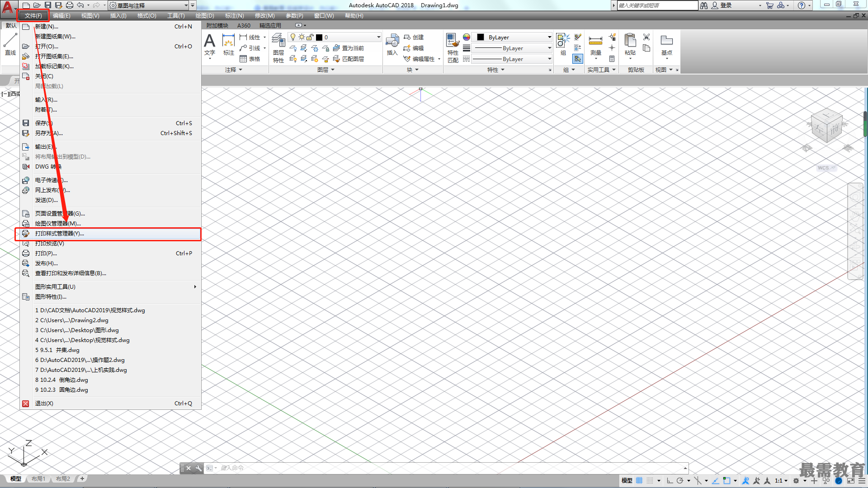Toggle object snap tracking in status bar
The height and width of the screenshot is (488, 868).
pyautogui.click(x=716, y=481)
